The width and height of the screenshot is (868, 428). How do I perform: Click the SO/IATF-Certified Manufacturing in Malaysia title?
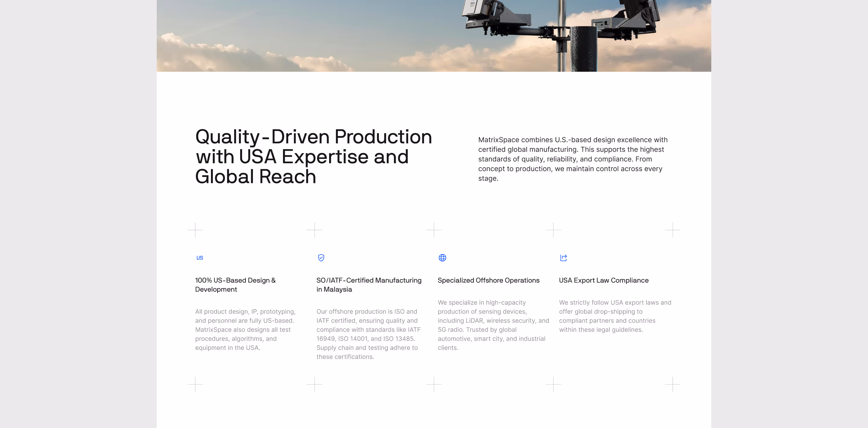coord(369,285)
